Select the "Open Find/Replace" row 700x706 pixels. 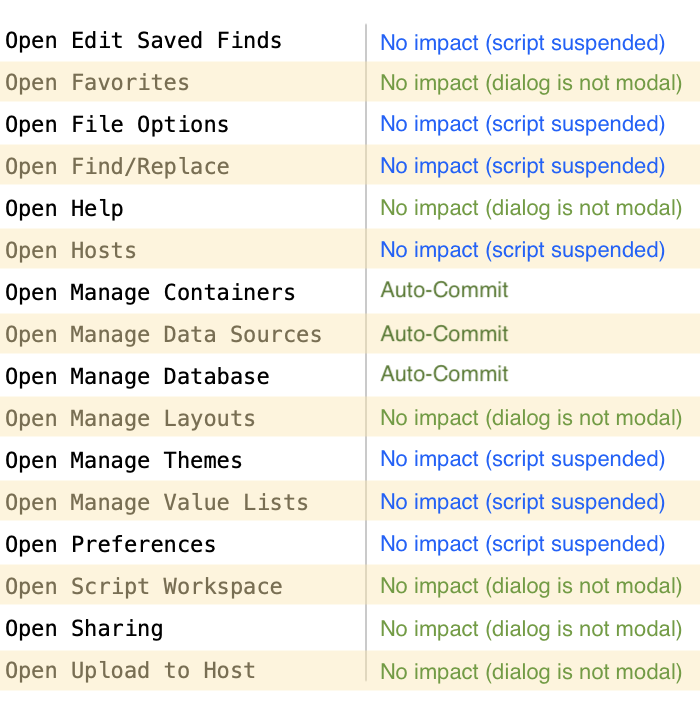[x=117, y=167]
